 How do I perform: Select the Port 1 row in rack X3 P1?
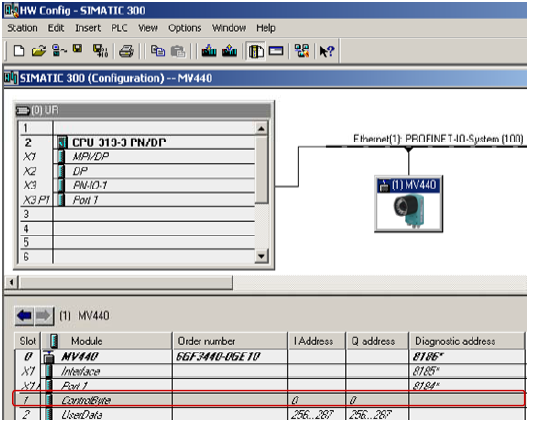click(137, 200)
